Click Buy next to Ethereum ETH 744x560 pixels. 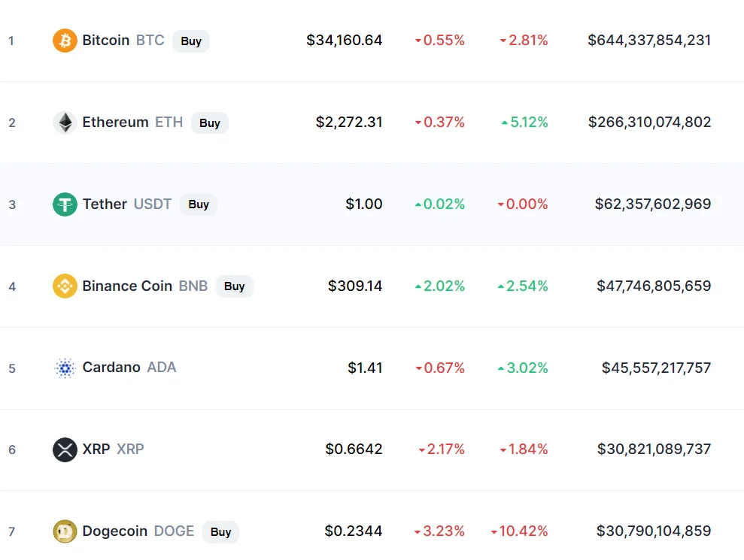(x=210, y=123)
